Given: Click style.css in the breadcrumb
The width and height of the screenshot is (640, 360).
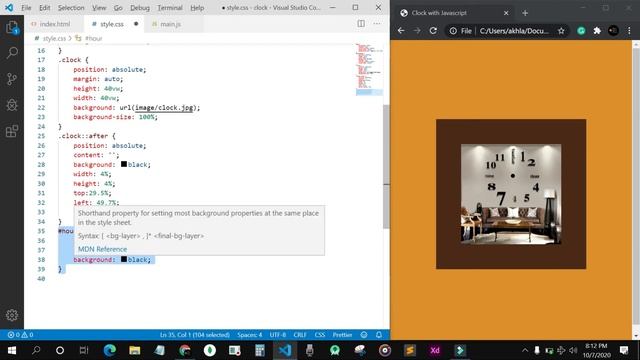Looking at the screenshot, I should click(x=54, y=38).
